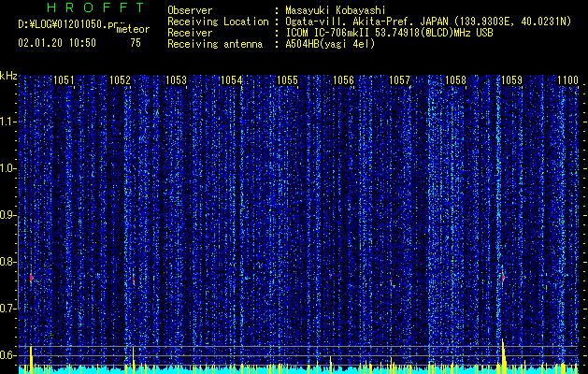Click the 1.1 kHz axis label

tap(7, 122)
